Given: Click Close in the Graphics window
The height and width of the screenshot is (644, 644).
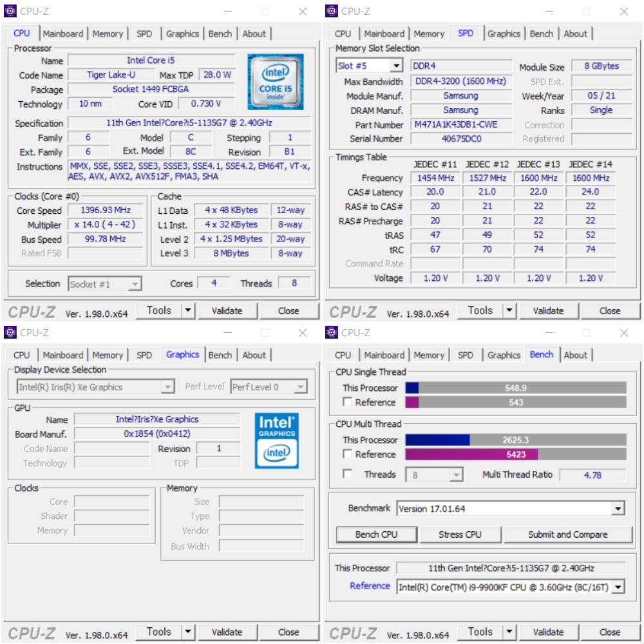Looking at the screenshot, I should point(289,632).
